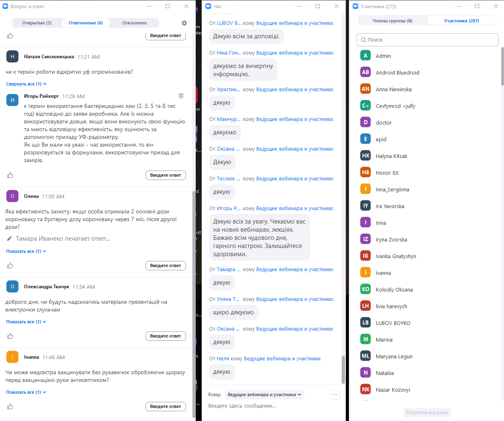This screenshot has height=421, width=504.
Task: Switch to Члены группы (8) tab
Action: [392, 21]
